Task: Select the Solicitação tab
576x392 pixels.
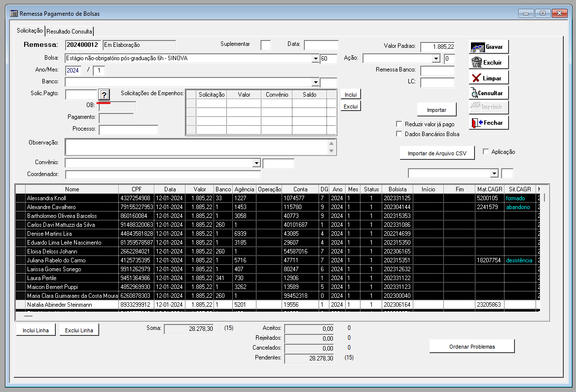Action: [x=30, y=31]
